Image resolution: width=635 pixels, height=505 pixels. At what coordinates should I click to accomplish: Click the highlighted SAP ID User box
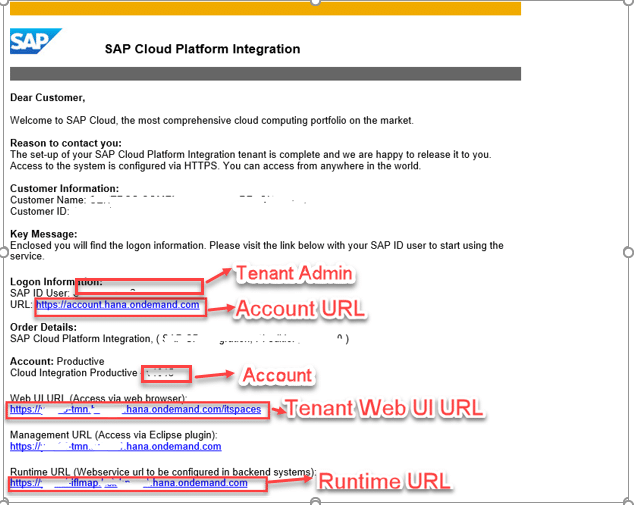click(x=138, y=289)
